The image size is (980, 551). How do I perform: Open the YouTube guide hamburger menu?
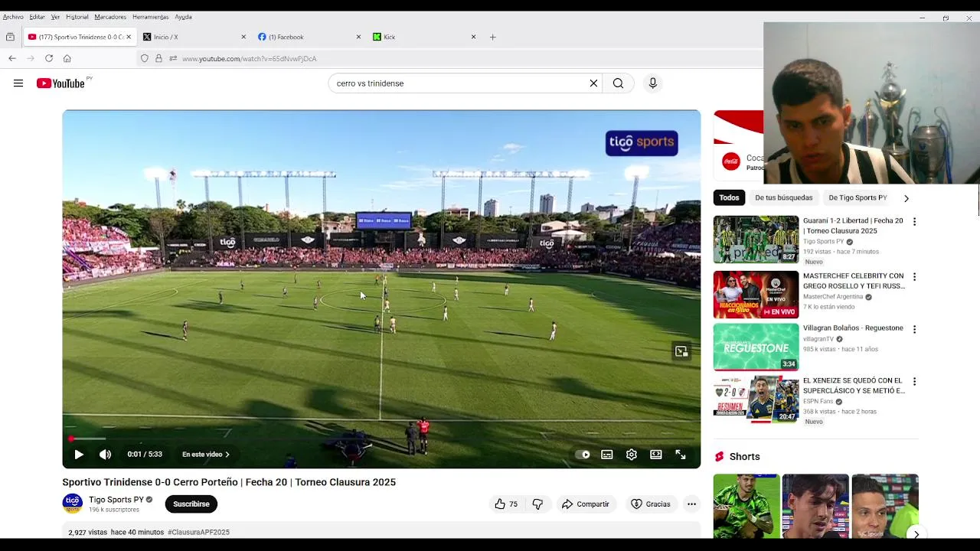pos(18,83)
